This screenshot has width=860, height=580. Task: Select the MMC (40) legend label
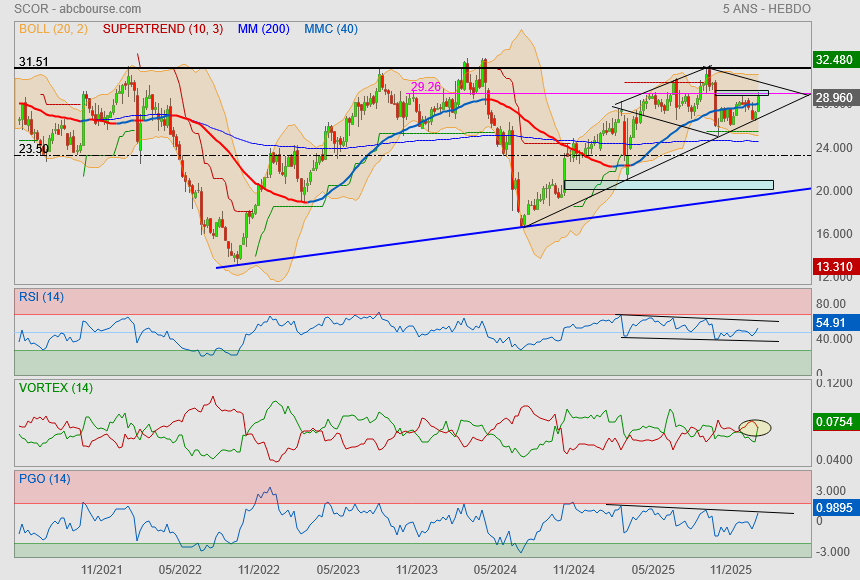331,29
